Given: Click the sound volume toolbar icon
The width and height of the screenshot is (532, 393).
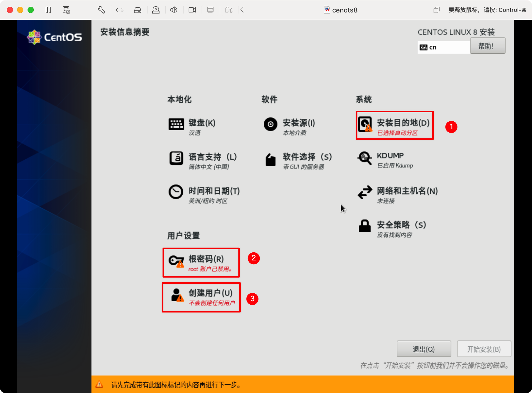Looking at the screenshot, I should [174, 10].
